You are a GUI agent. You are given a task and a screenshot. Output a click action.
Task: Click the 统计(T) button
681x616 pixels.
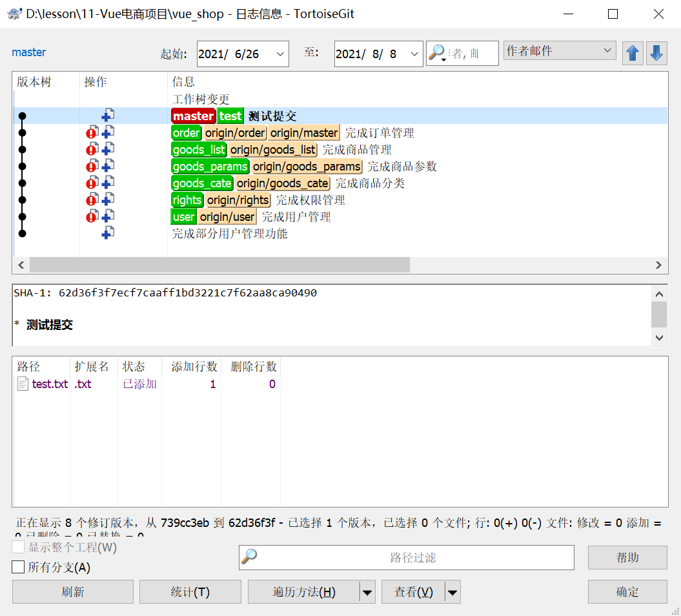(x=190, y=592)
